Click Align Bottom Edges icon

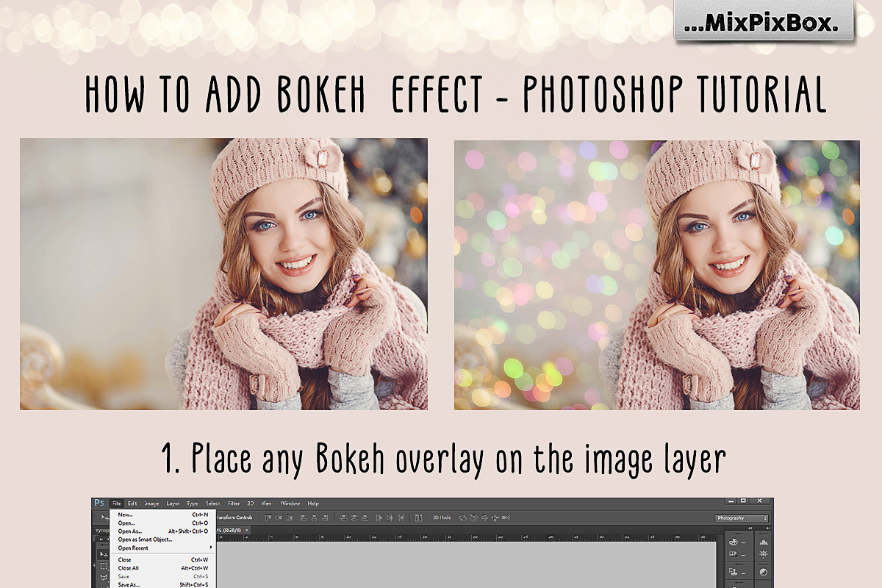pos(290,517)
